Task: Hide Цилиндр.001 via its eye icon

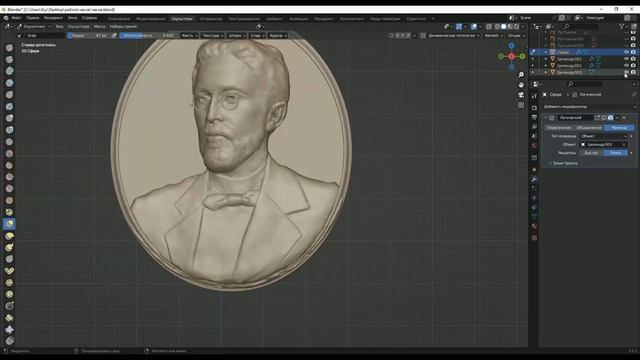Action: click(626, 59)
